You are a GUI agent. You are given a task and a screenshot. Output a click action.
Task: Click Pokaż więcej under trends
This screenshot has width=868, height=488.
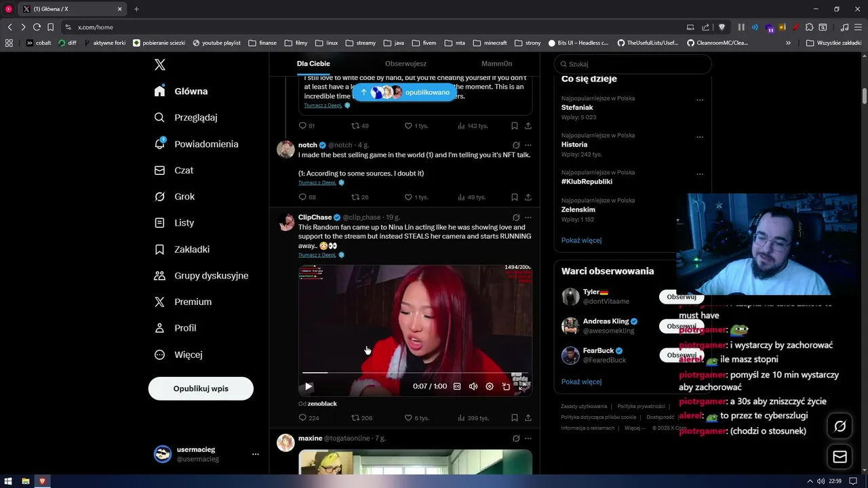coord(581,240)
